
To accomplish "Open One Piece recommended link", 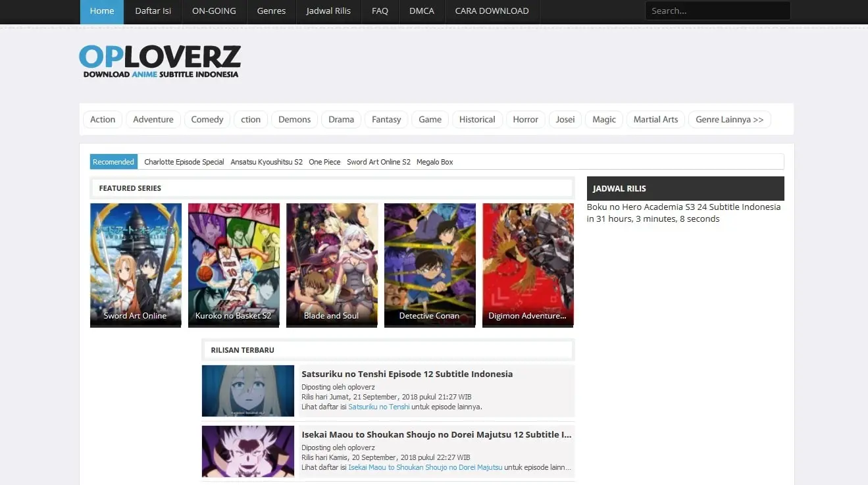I will pos(324,162).
